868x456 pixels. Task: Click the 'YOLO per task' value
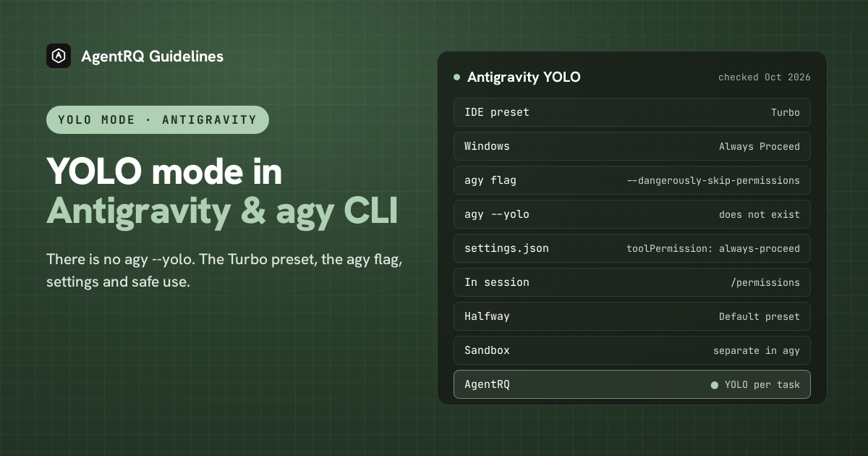pyautogui.click(x=762, y=385)
